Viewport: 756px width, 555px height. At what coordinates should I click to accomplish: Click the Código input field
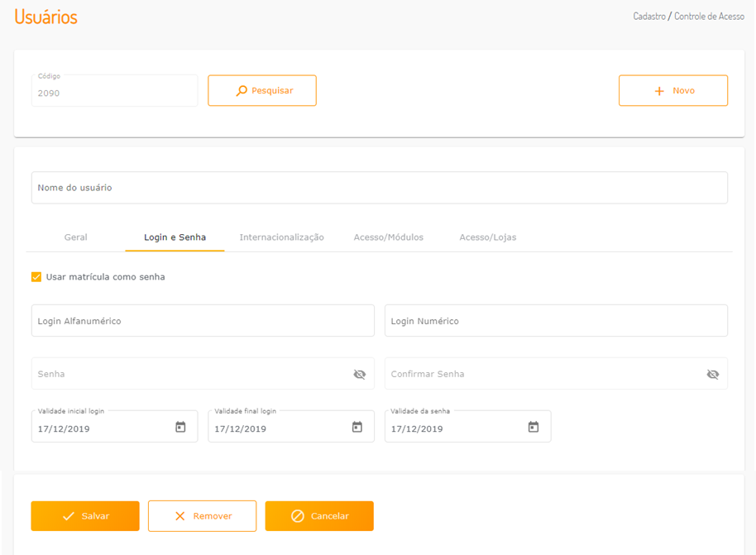pos(114,93)
